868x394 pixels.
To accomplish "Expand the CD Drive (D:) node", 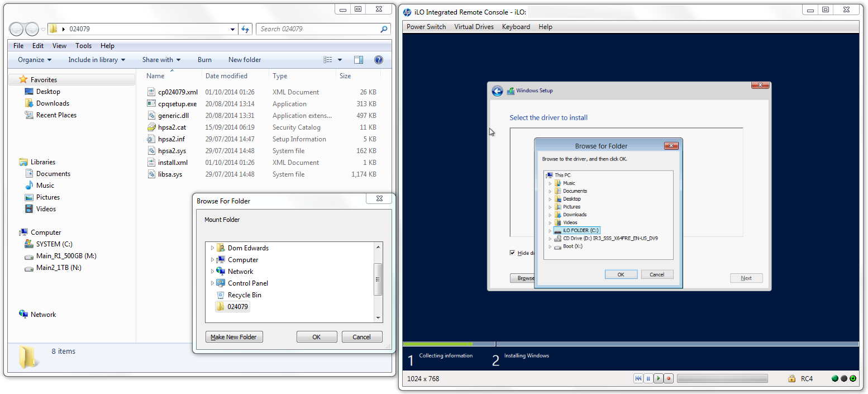I will [550, 239].
